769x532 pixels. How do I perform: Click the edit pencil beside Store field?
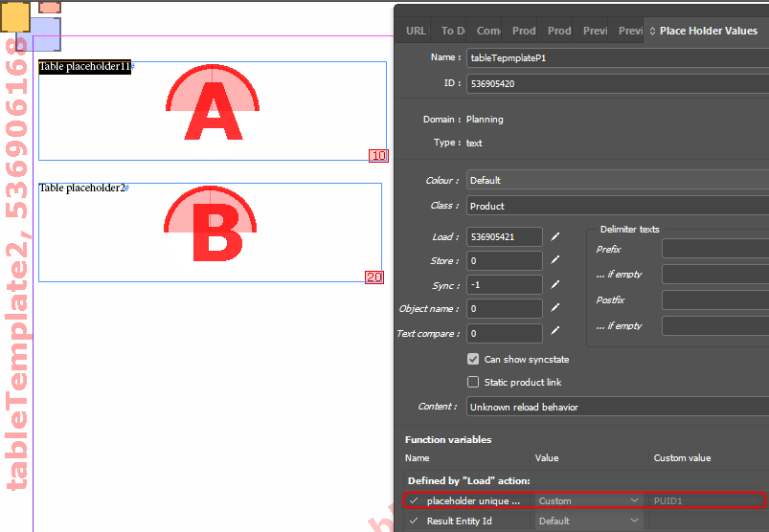click(x=555, y=260)
